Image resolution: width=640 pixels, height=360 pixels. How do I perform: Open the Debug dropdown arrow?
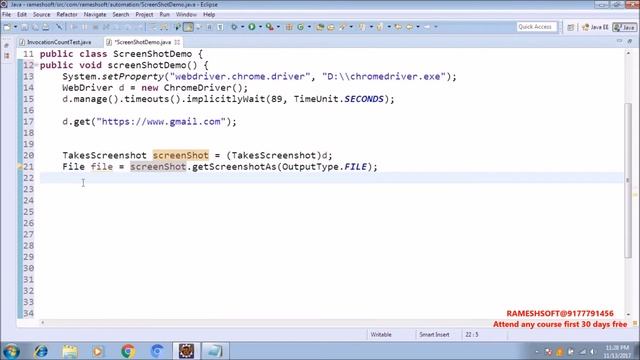242,27
